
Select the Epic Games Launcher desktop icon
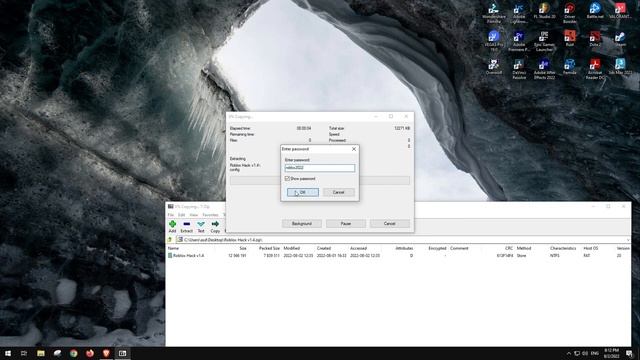(x=544, y=41)
